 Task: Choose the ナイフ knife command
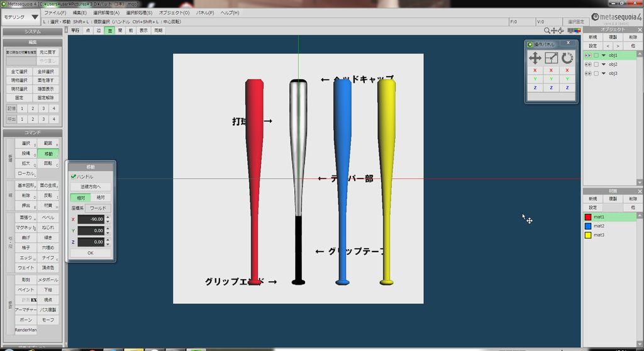(x=48, y=258)
